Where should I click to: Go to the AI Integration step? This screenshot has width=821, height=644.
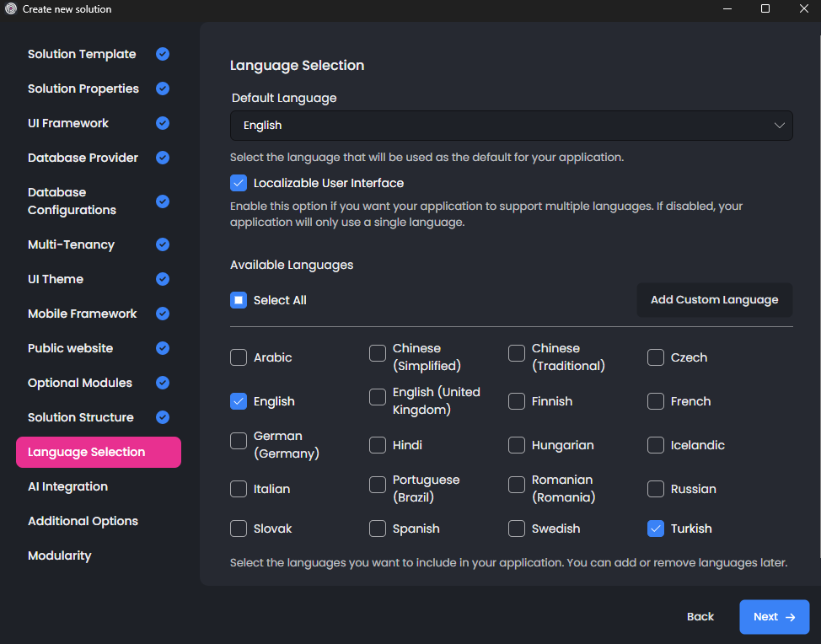point(67,486)
